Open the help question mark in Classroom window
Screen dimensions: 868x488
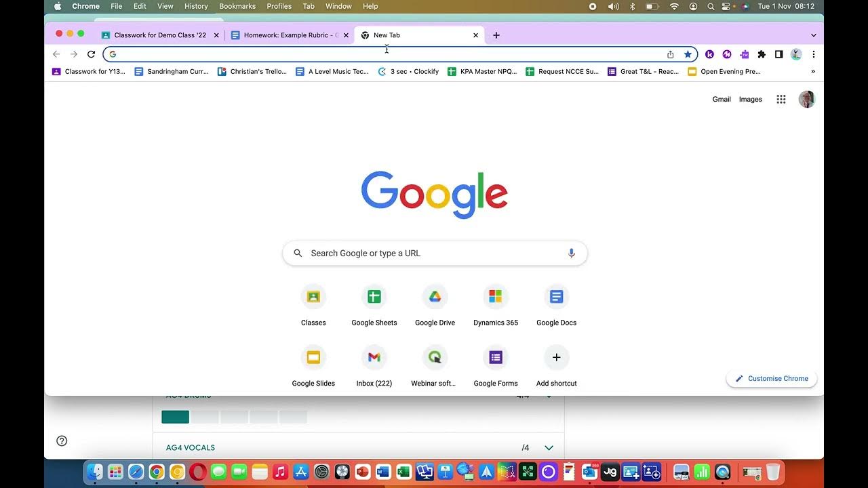62,441
